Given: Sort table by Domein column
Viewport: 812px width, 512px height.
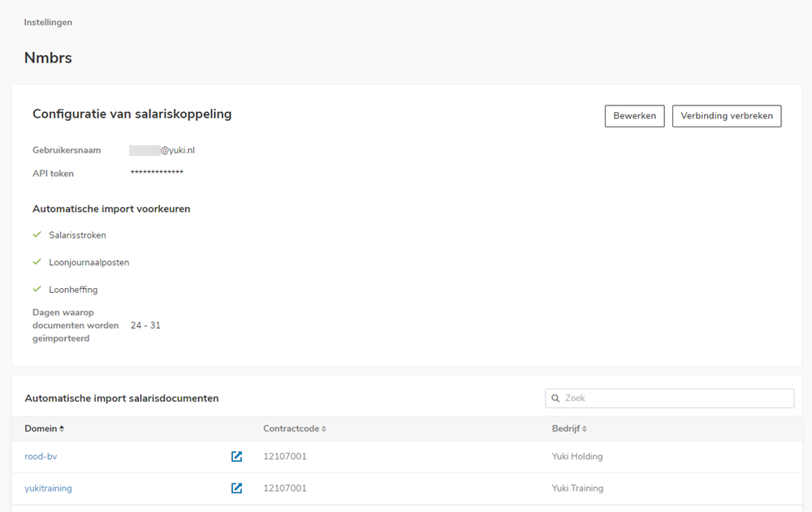Looking at the screenshot, I should tap(44, 428).
